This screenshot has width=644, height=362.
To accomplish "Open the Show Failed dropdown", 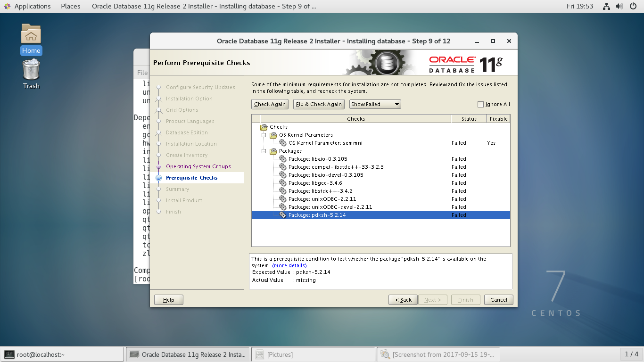I will click(x=375, y=104).
